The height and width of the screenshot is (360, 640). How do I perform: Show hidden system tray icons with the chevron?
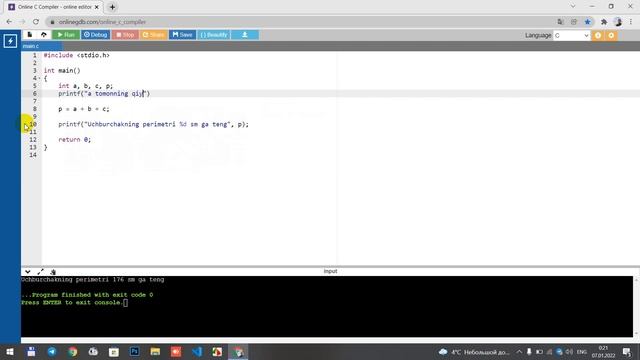click(x=519, y=351)
